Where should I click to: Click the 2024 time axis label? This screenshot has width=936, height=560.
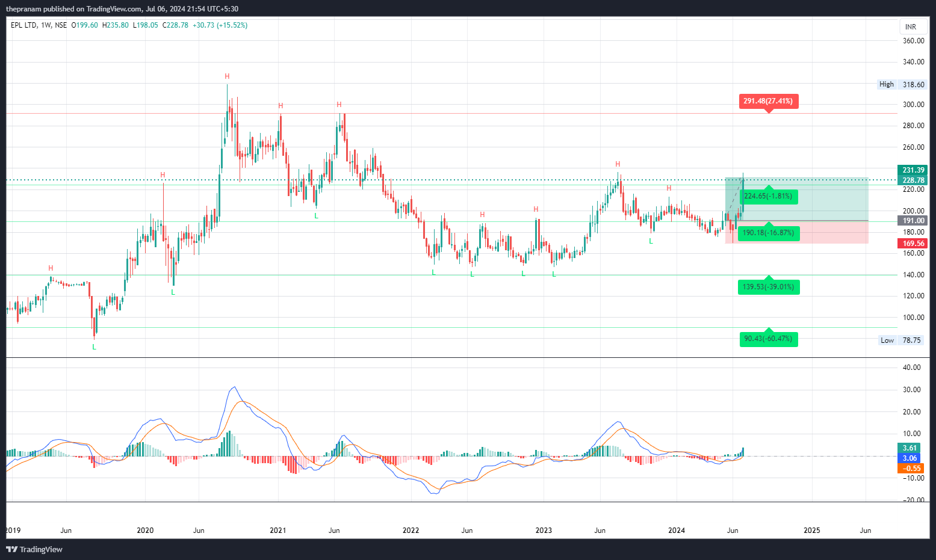(x=677, y=531)
